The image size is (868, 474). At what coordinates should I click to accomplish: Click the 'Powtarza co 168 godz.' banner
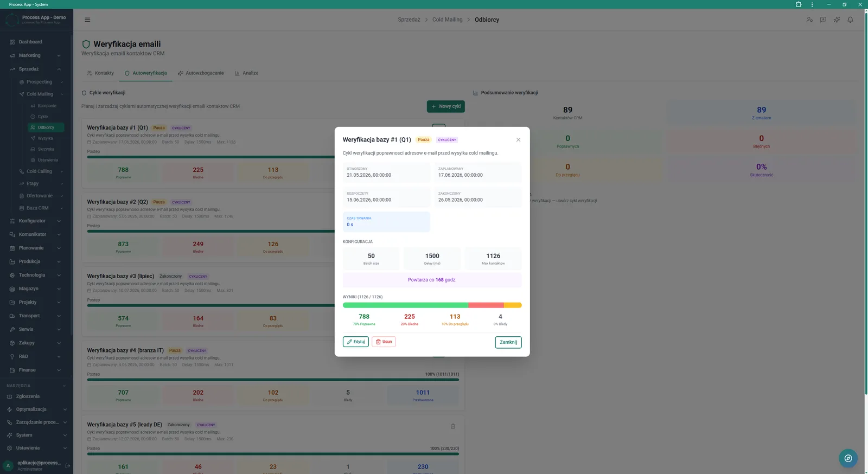pos(432,280)
